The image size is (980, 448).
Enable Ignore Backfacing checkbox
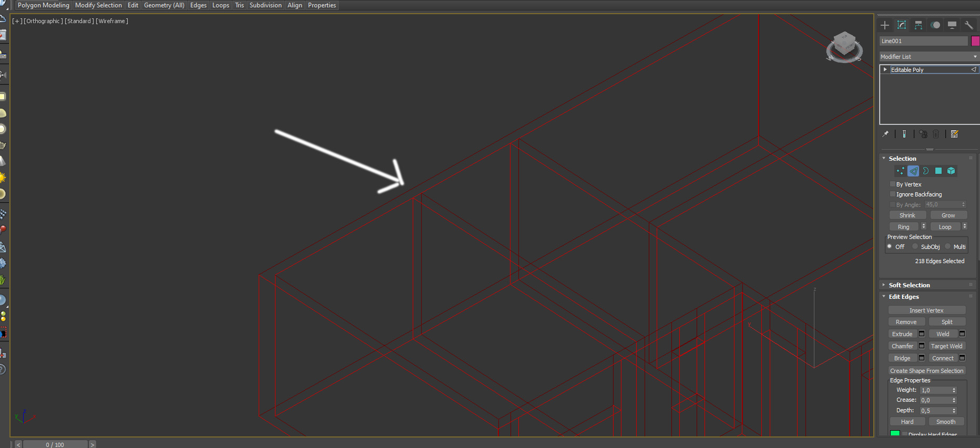pyautogui.click(x=892, y=194)
